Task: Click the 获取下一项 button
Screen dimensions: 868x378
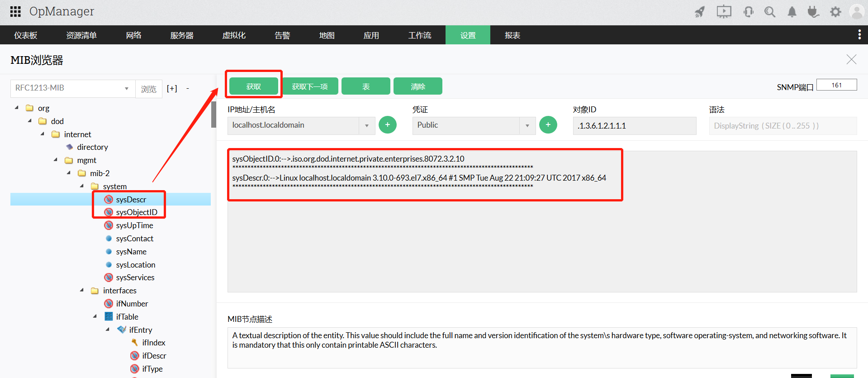Action: pyautogui.click(x=310, y=86)
